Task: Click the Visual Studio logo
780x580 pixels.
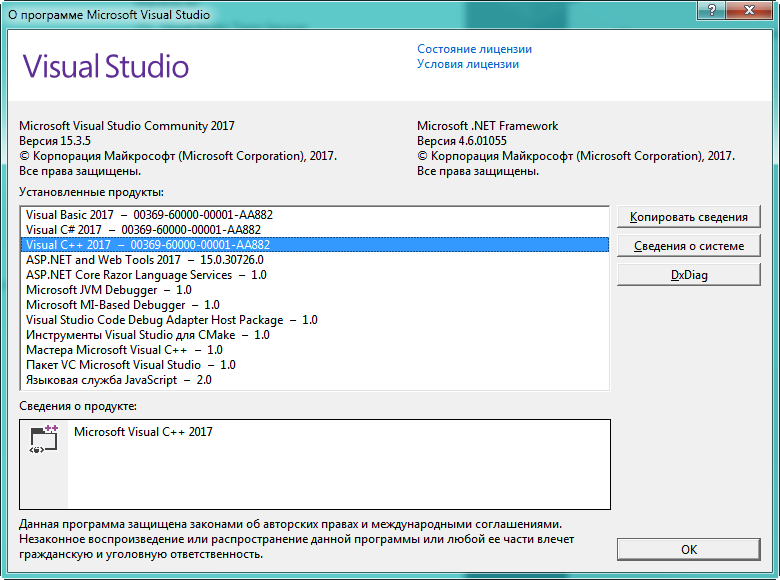Action: point(105,66)
